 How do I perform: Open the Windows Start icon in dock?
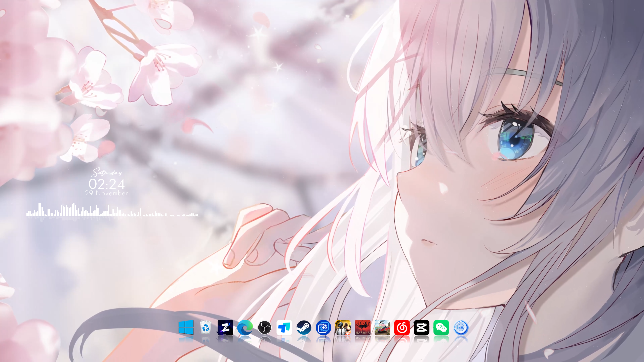tap(186, 327)
